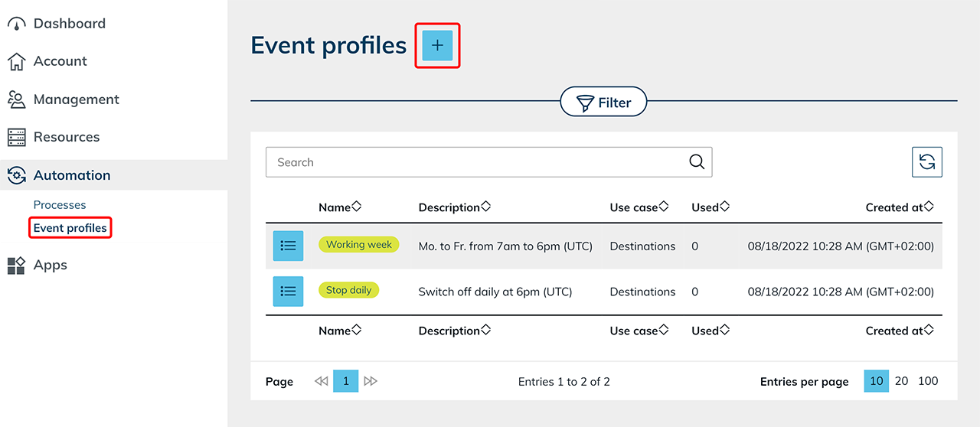
Task: Open list menu for Stop daily row
Action: 288,292
